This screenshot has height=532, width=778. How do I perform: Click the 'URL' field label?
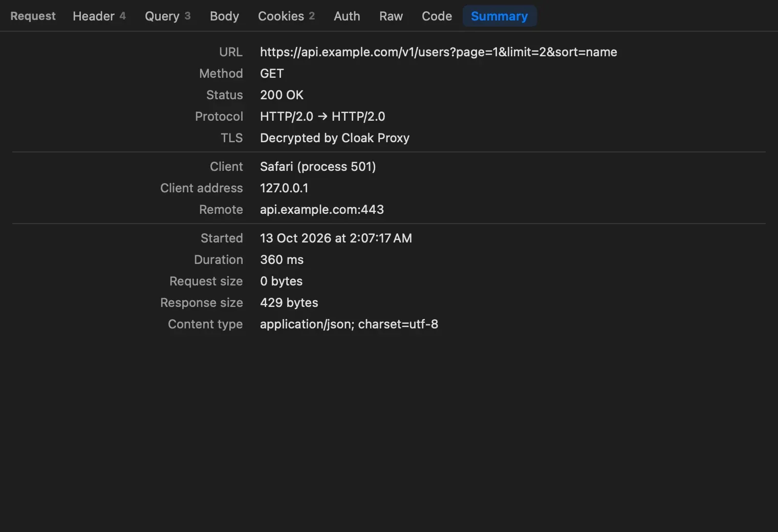231,52
